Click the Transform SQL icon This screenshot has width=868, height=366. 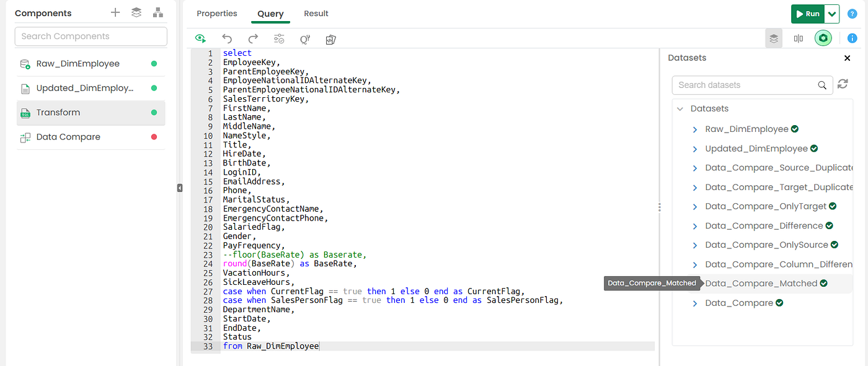click(25, 113)
